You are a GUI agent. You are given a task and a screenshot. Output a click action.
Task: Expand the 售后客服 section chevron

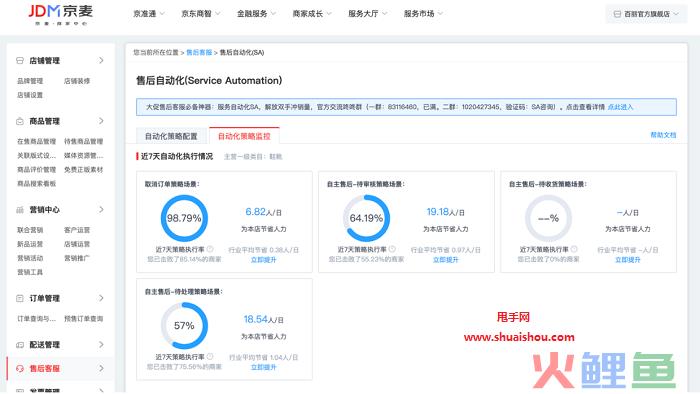click(101, 369)
